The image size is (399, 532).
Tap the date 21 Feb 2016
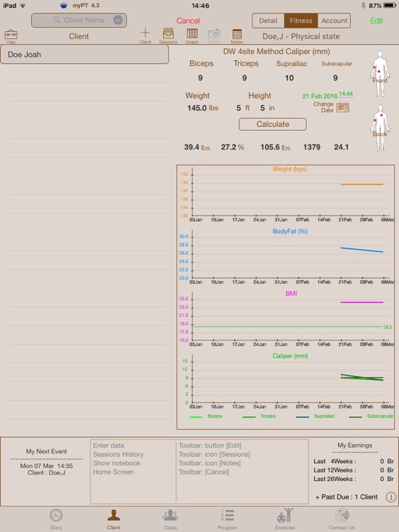point(320,96)
